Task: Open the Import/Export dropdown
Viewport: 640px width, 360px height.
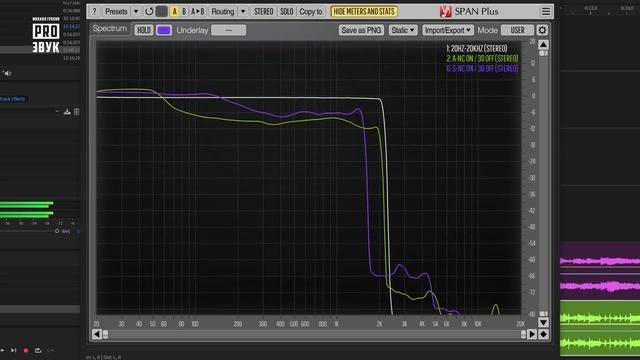Action: (x=448, y=30)
